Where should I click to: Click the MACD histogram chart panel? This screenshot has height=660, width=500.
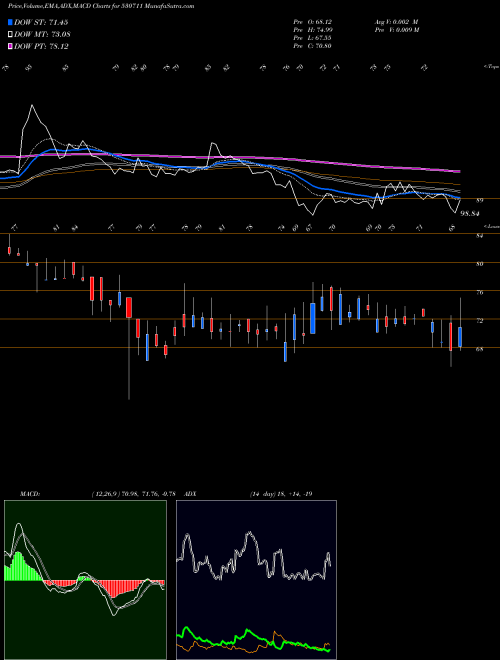point(85,580)
